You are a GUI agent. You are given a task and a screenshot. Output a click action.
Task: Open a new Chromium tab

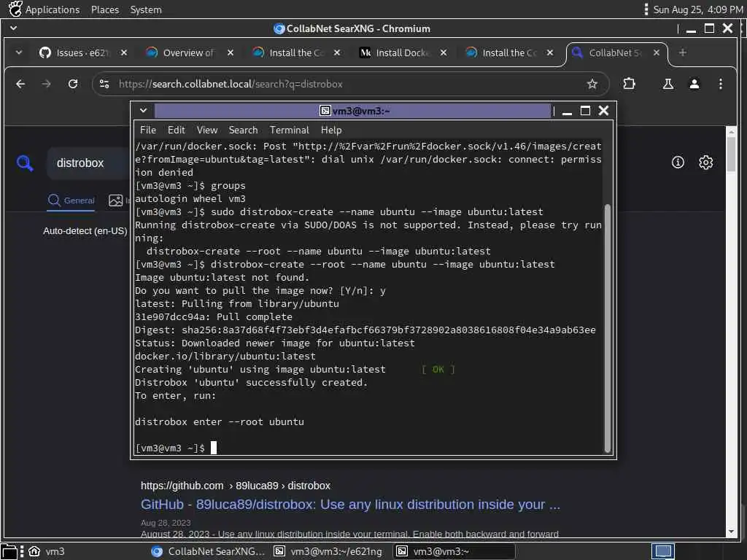683,52
